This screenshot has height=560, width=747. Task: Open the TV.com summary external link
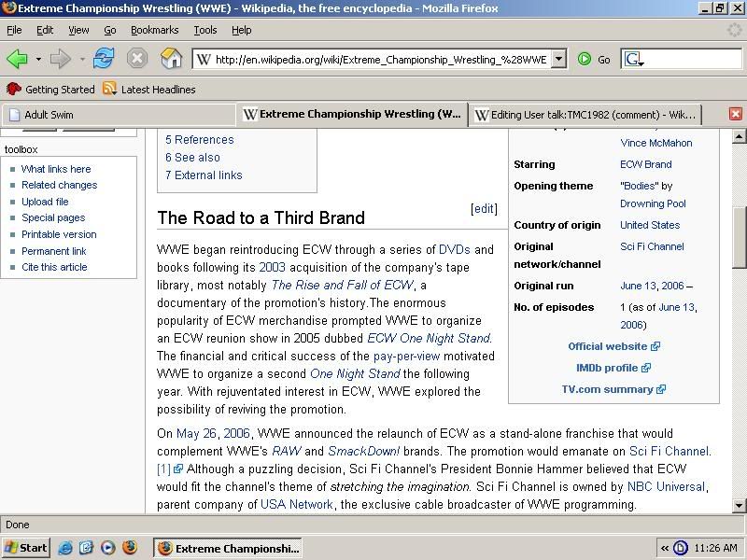613,389
